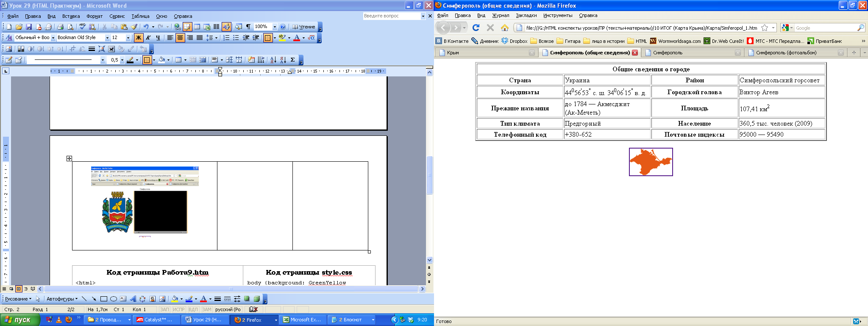The height and width of the screenshot is (326, 868).
Task: Open Firefox's Закладки menu
Action: [x=526, y=15]
